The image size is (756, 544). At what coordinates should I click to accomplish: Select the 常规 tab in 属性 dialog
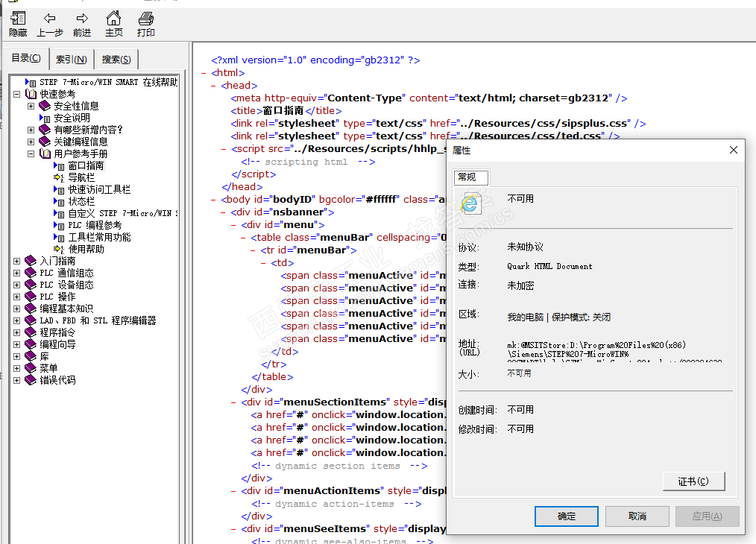[x=470, y=177]
